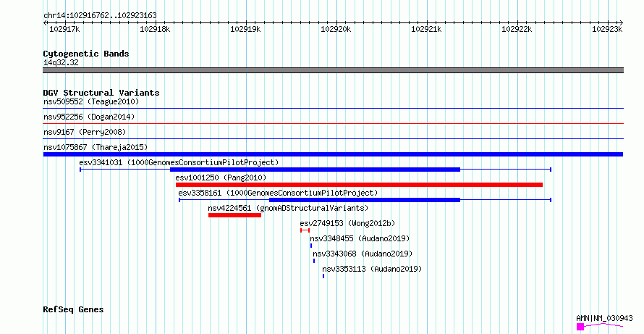Click the thin blue nsv9167 variant line
644x334 pixels.
coord(333,139)
